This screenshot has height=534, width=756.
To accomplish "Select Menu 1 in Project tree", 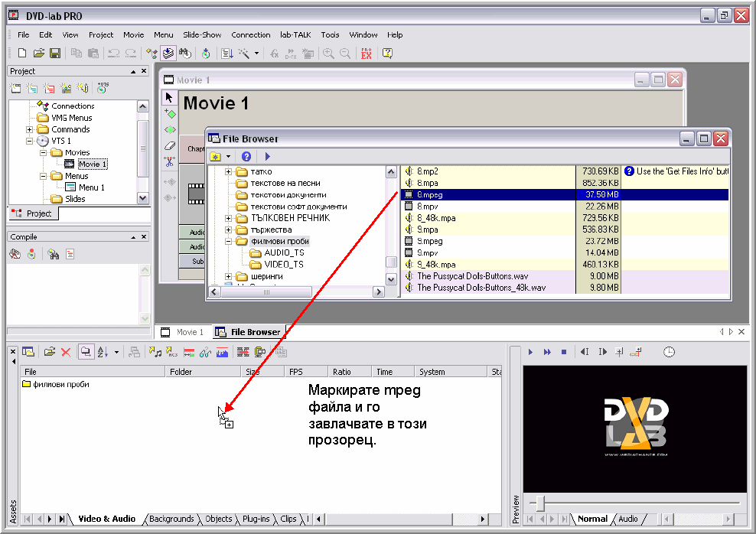I will tap(92, 187).
